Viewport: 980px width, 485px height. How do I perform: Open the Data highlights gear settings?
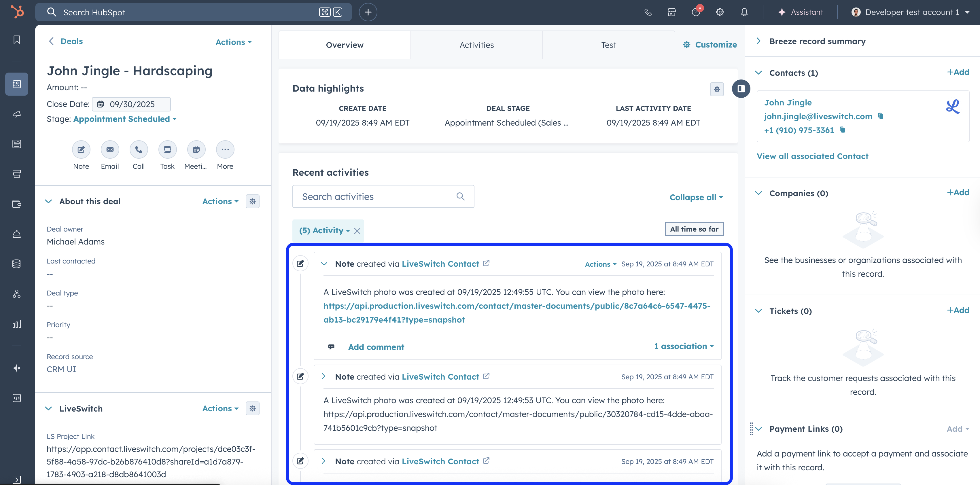(x=717, y=89)
